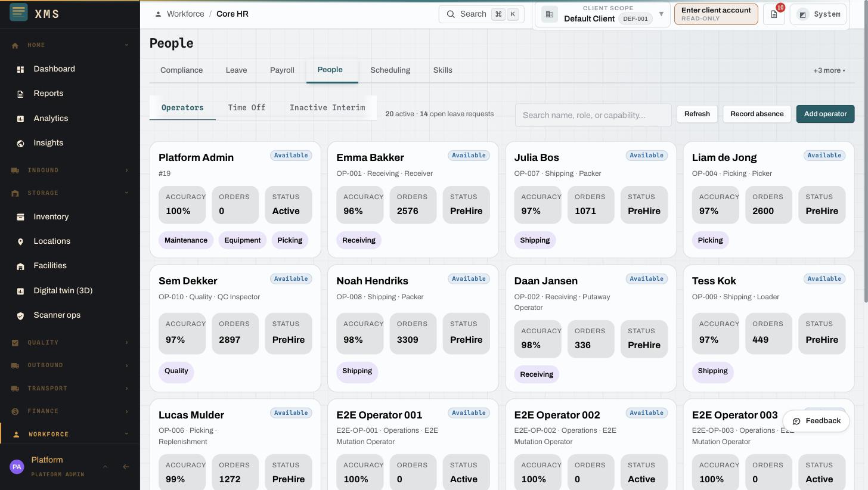Switch to the Compliance tab
868x490 pixels.
click(181, 70)
